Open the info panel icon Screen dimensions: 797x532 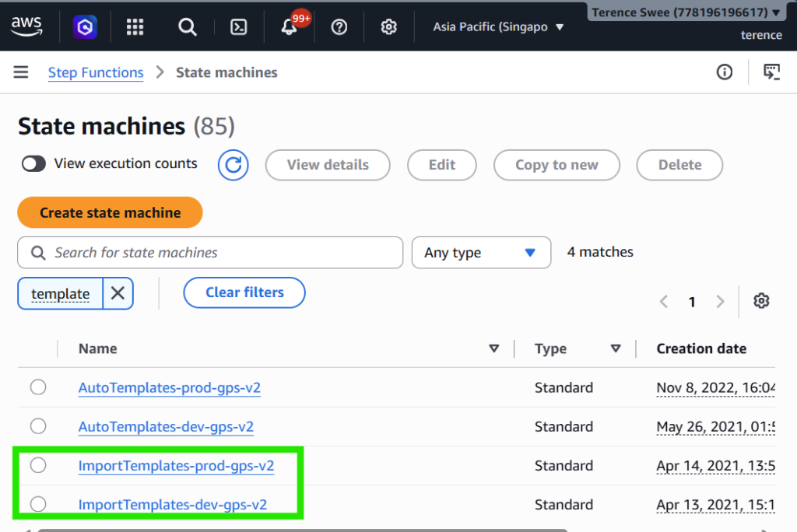[x=725, y=72]
